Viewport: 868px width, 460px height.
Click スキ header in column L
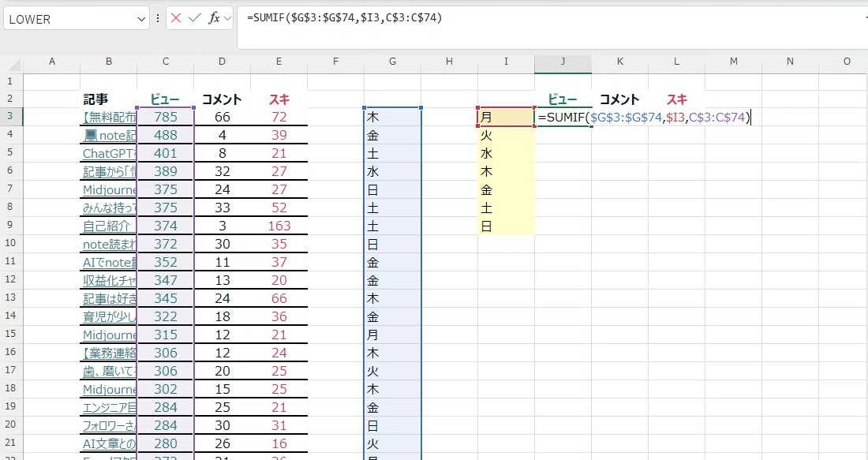[x=676, y=99]
